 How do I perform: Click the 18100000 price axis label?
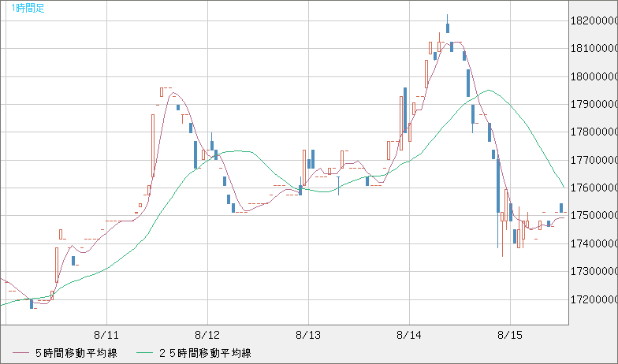point(594,49)
